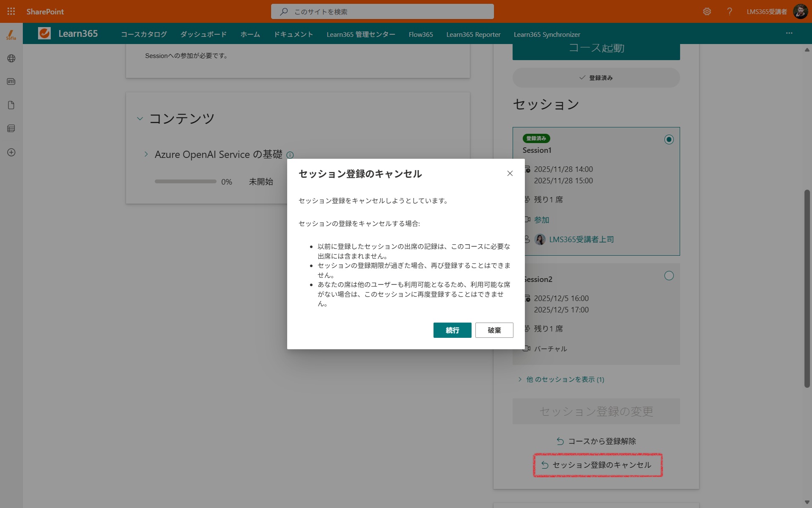Open the settings gear icon
This screenshot has height=508, width=812.
point(707,11)
